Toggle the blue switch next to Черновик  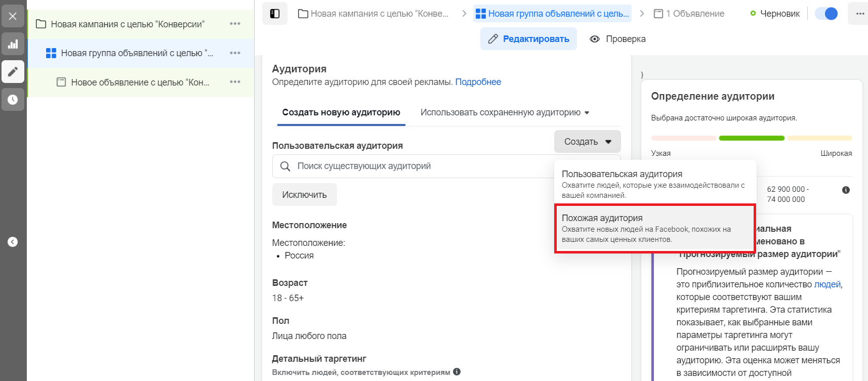(826, 14)
